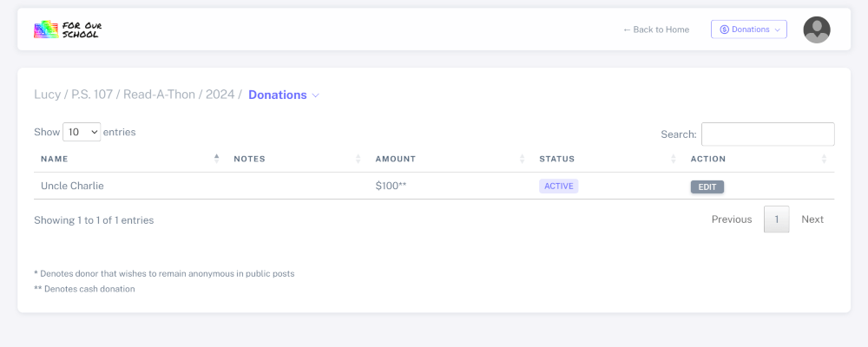Click the 2024 breadcrumb
868x347 pixels.
point(220,95)
